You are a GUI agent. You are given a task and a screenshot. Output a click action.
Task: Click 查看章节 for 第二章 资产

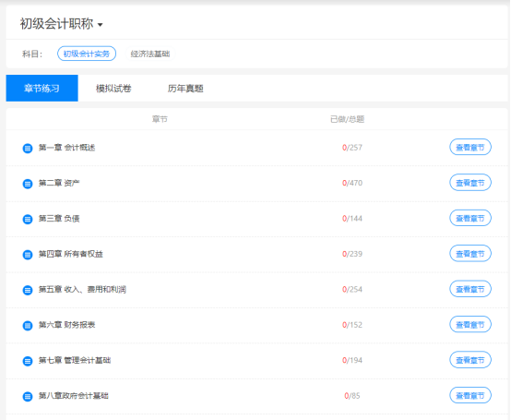pyautogui.click(x=470, y=183)
